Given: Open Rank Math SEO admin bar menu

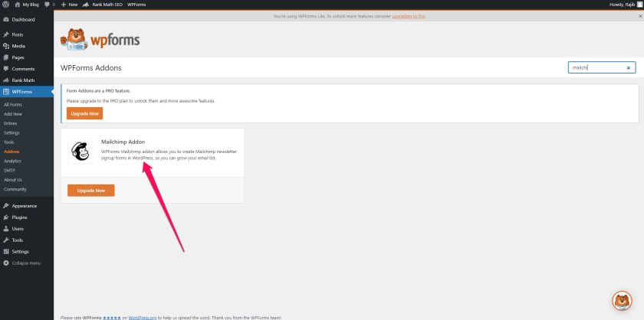Looking at the screenshot, I should click(103, 5).
